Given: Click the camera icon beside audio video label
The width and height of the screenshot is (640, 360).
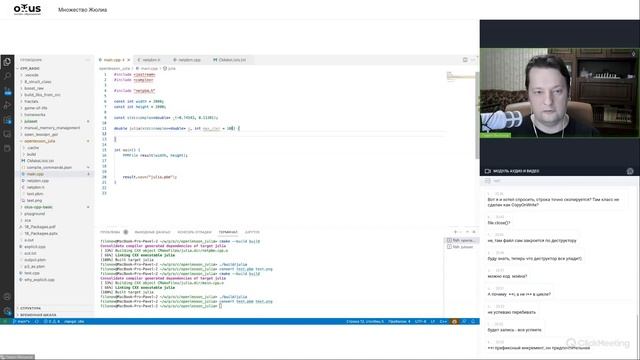Looking at the screenshot, I should 487,171.
